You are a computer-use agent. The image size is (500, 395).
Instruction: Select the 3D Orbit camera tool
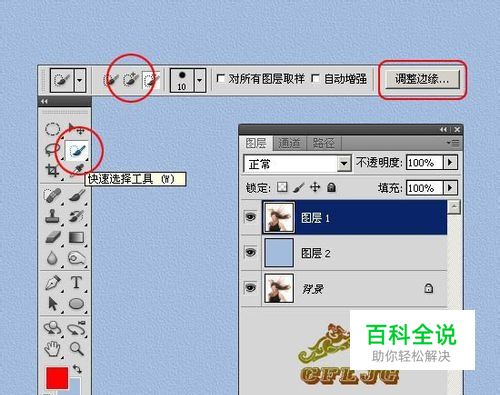(x=77, y=328)
